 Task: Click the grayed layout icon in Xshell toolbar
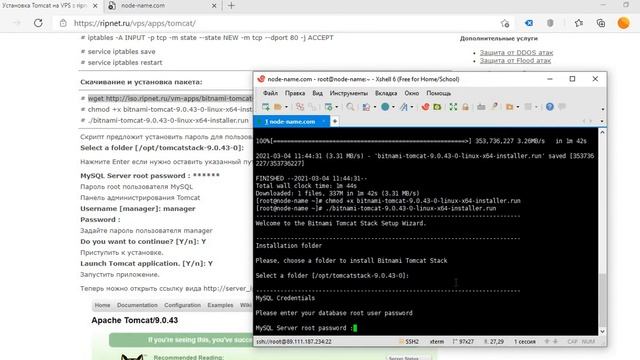[x=528, y=107]
